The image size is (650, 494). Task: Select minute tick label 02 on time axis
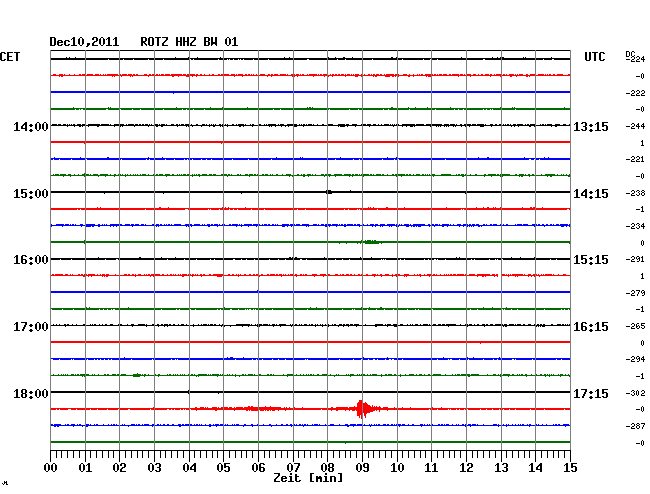pos(119,468)
